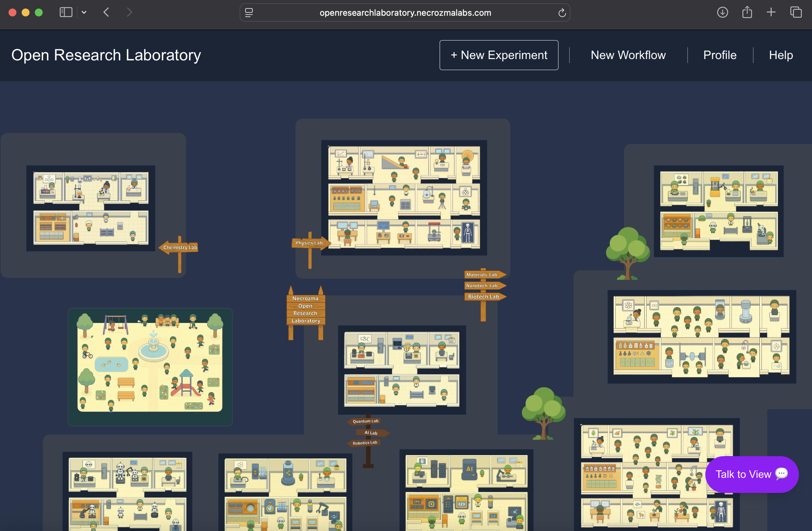Click the Share icon in Safari toolbar
The width and height of the screenshot is (812, 531).
tap(747, 12)
